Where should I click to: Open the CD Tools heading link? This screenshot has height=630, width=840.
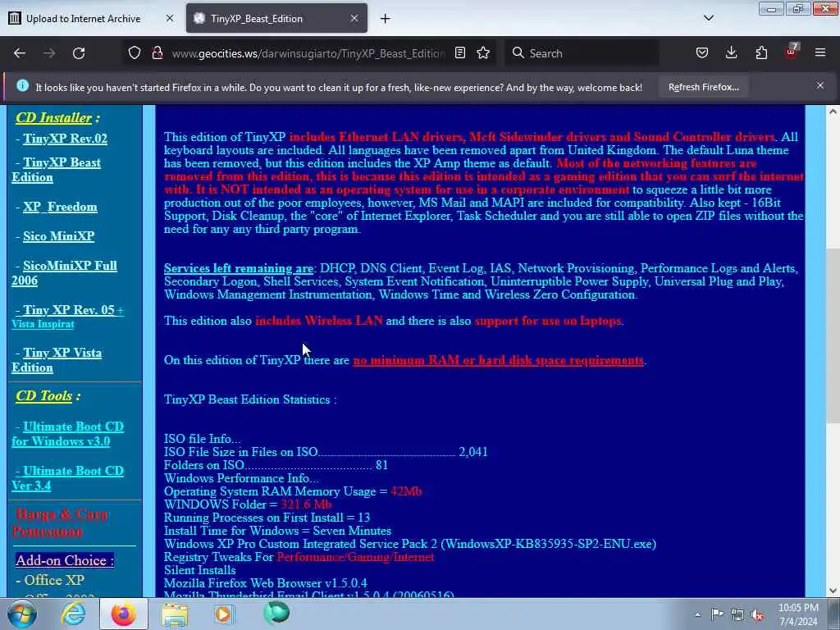click(44, 396)
